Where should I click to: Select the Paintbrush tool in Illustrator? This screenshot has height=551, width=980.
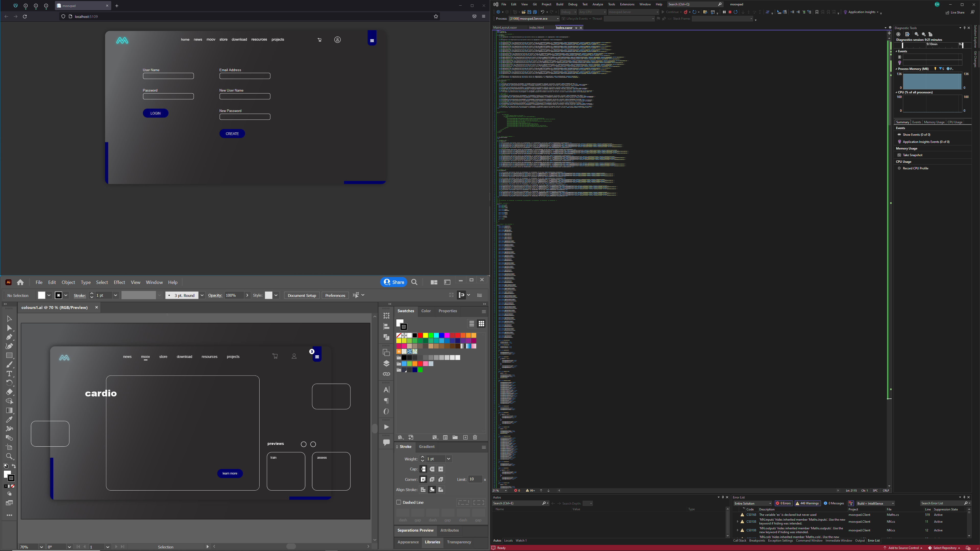(x=9, y=364)
